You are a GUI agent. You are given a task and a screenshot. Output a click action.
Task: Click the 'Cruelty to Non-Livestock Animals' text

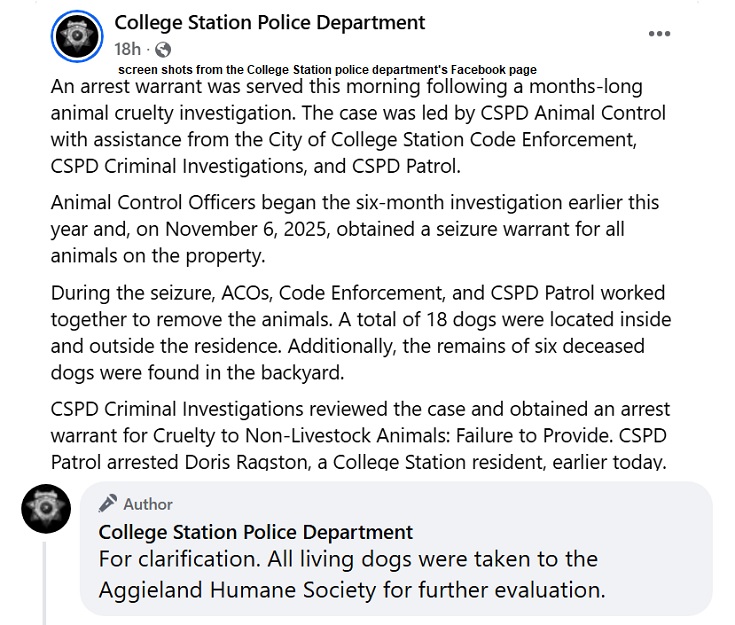click(x=332, y=436)
